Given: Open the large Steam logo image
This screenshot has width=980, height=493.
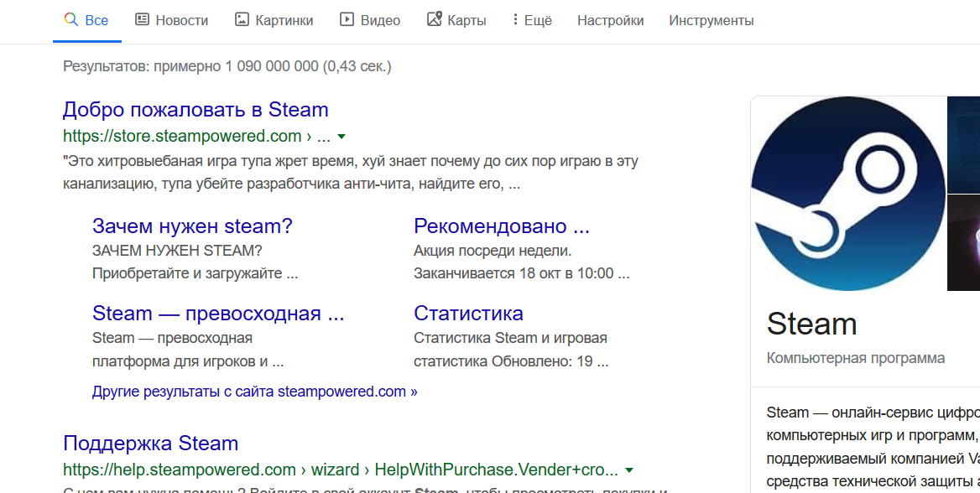Looking at the screenshot, I should 848,194.
